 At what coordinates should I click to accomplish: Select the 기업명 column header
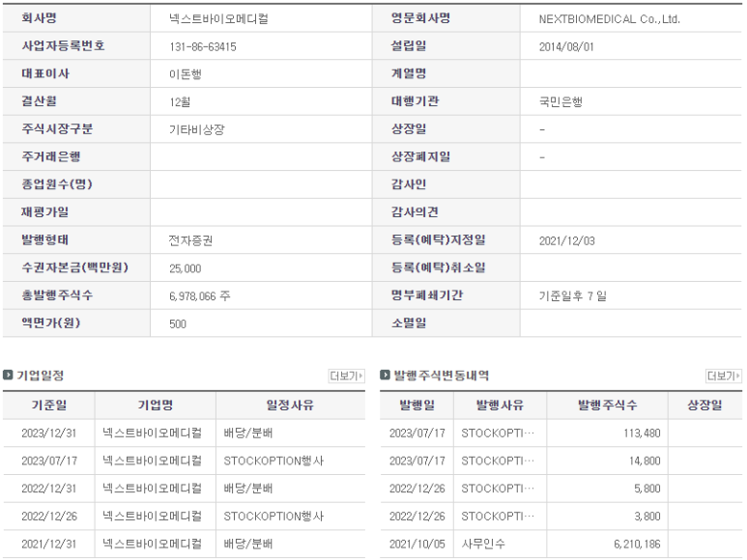coord(156,406)
